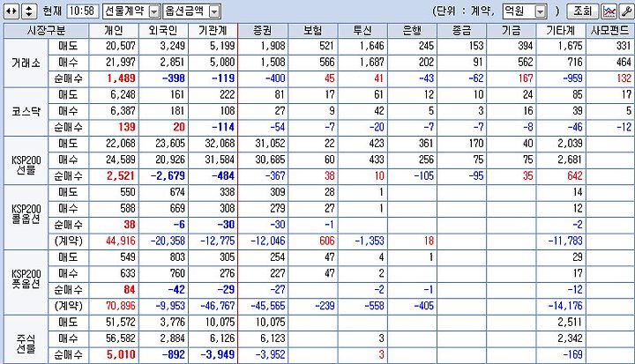
Task: Click the KSP200 풋옵션 market label
Action: pos(26,279)
